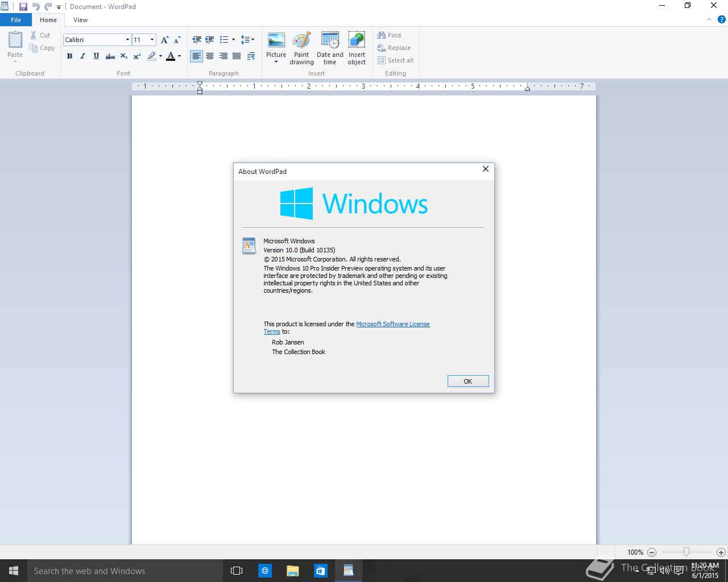Open the globe browser taskbar icon
Image resolution: width=728 pixels, height=582 pixels.
coord(264,571)
